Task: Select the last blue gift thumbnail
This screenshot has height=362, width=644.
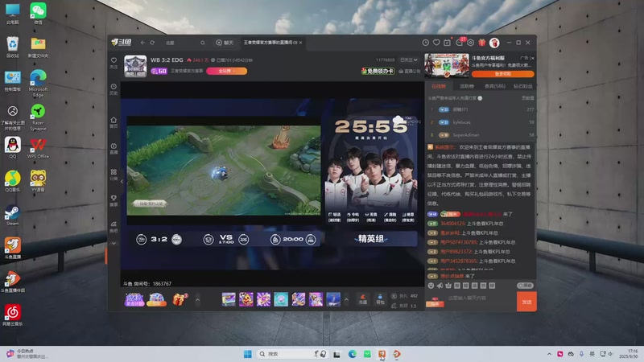Action: tap(333, 299)
